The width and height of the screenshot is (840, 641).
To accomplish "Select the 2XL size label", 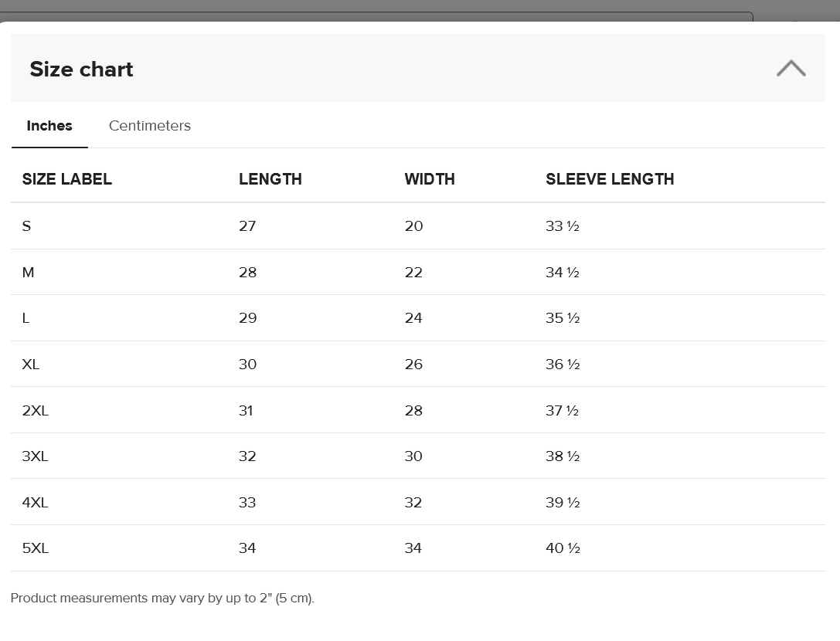I will click(36, 411).
